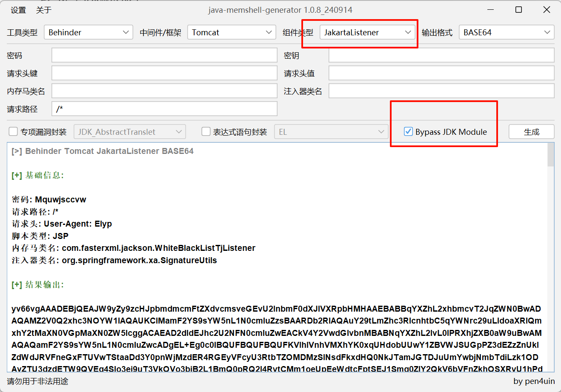Open the 输出格式 BASE64 dropdown
The width and height of the screenshot is (561, 392).
pos(506,32)
